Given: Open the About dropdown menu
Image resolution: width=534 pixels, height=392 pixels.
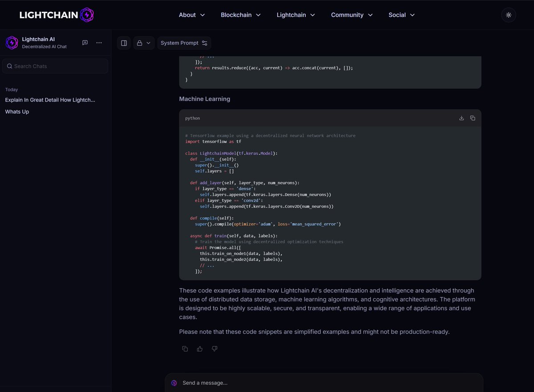Looking at the screenshot, I should (x=192, y=15).
